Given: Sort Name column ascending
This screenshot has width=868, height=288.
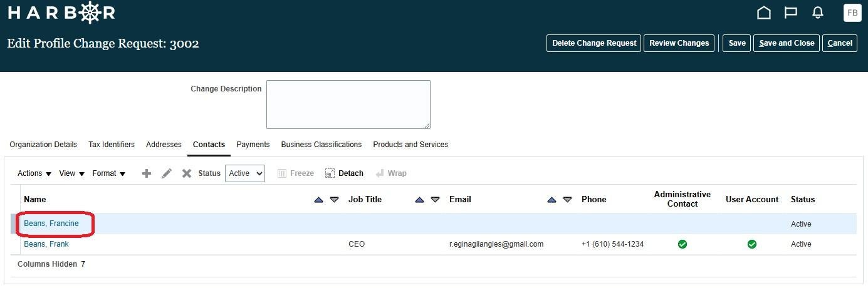Looking at the screenshot, I should coord(318,200).
